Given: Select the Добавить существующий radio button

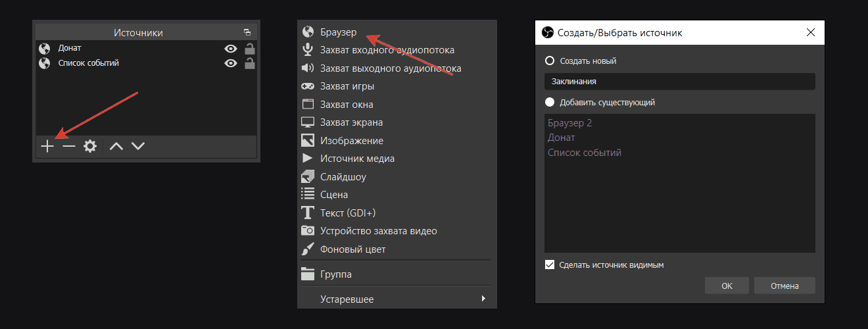Looking at the screenshot, I should [550, 102].
